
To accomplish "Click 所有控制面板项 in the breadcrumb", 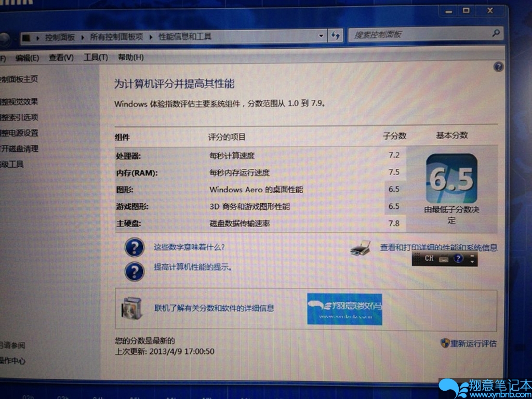I will pyautogui.click(x=116, y=37).
